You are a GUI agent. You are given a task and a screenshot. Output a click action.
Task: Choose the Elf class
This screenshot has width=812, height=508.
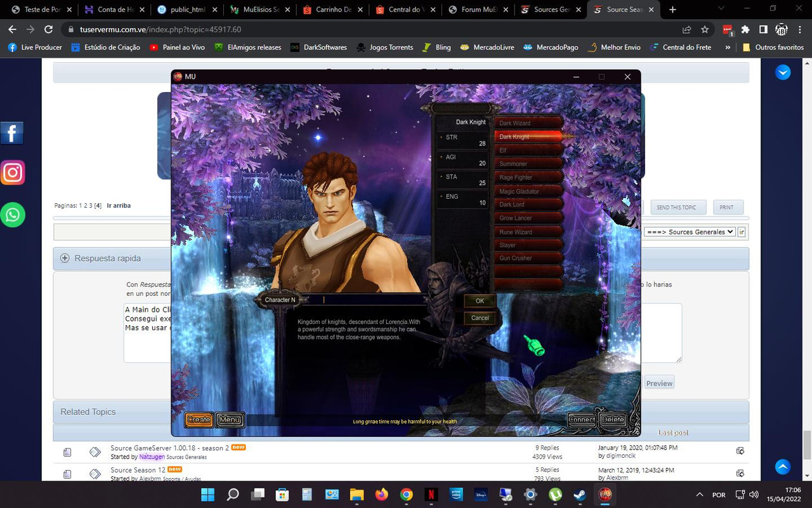pos(528,150)
